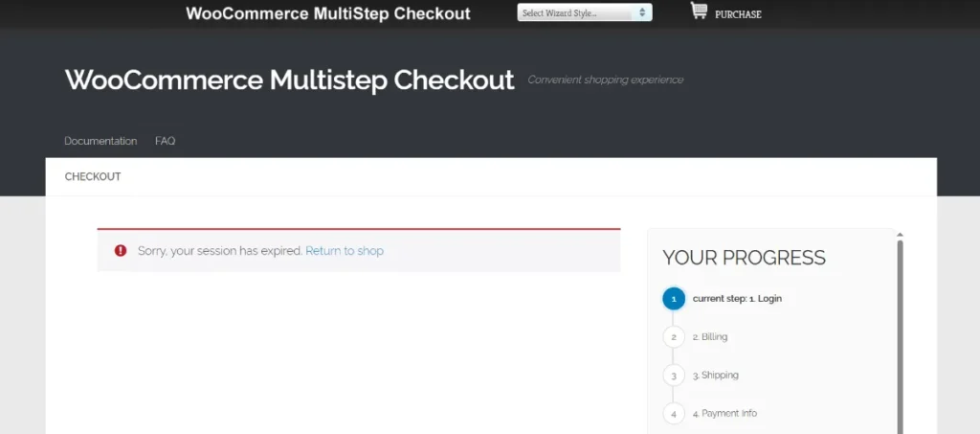The width and height of the screenshot is (980, 434).
Task: Click the WooCommerce Multistep Checkout site title
Action: point(289,80)
